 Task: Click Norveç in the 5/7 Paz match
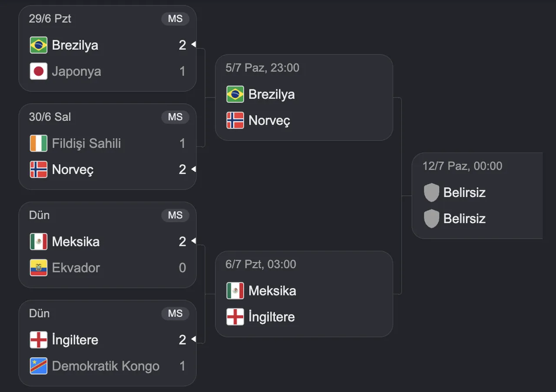pos(269,120)
